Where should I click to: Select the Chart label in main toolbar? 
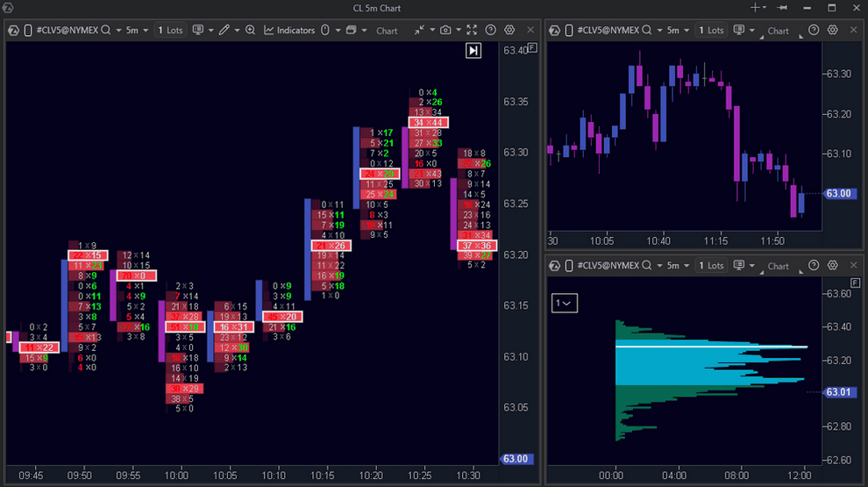(x=387, y=31)
